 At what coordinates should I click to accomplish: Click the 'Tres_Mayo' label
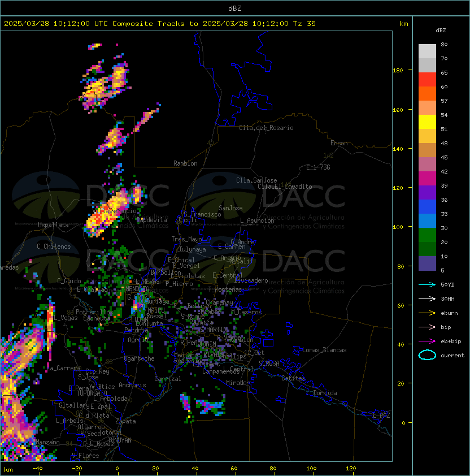pyautogui.click(x=186, y=239)
